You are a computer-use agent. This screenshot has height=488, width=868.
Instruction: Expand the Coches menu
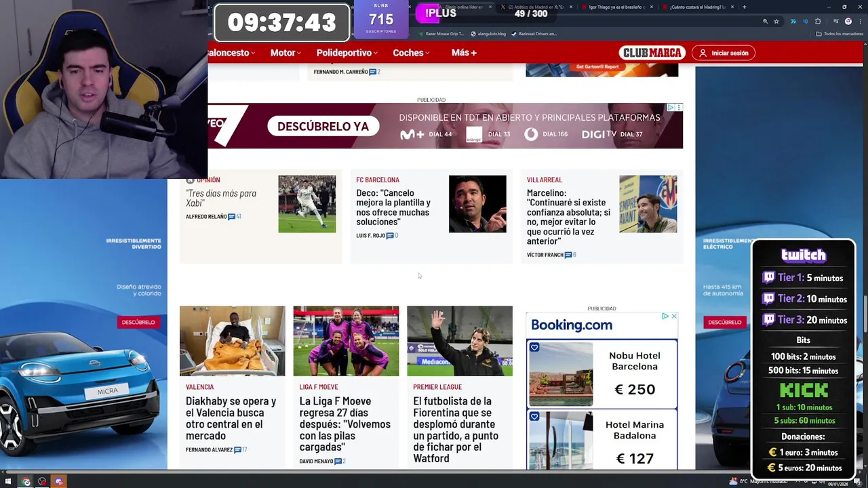[412, 53]
